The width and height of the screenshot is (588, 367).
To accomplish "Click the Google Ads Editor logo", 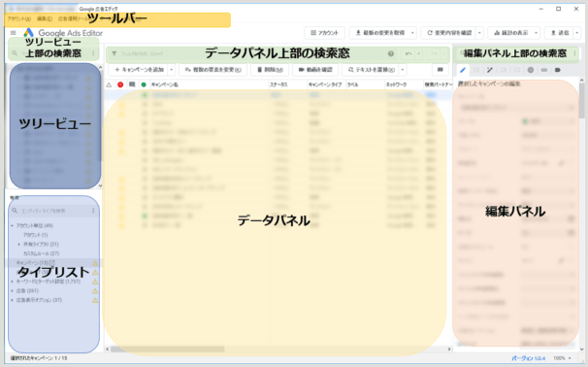I will (x=63, y=33).
